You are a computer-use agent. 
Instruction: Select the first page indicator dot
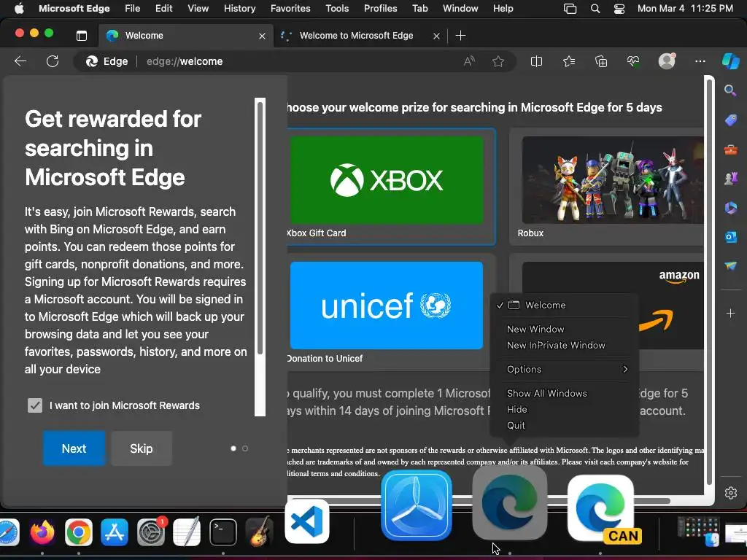233,448
